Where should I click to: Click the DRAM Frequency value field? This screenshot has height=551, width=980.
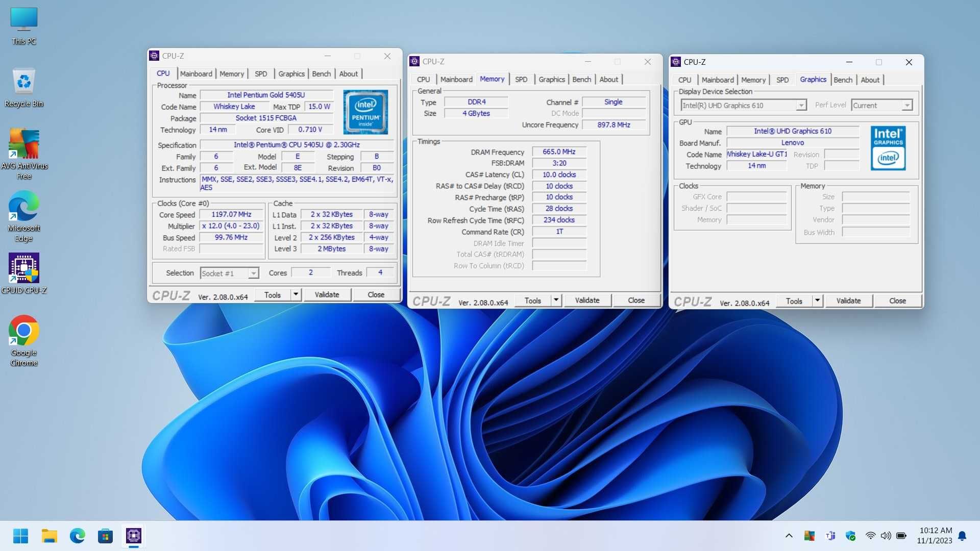[x=559, y=152]
